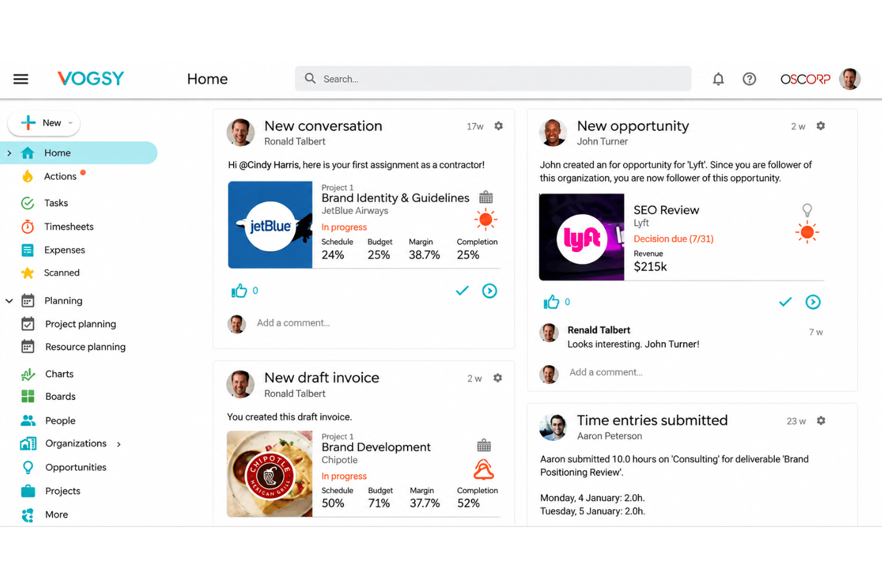The width and height of the screenshot is (882, 588).
Task: Expand the Home tree arrow
Action: [9, 153]
